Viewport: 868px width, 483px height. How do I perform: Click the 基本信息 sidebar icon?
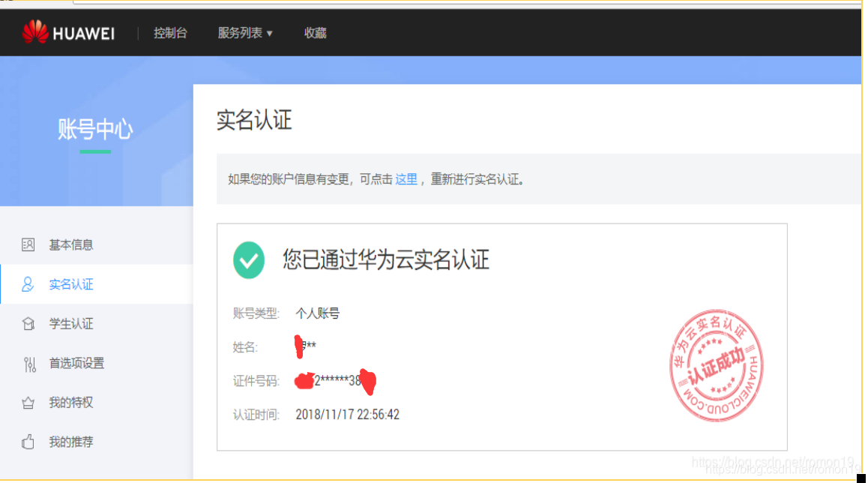28,244
